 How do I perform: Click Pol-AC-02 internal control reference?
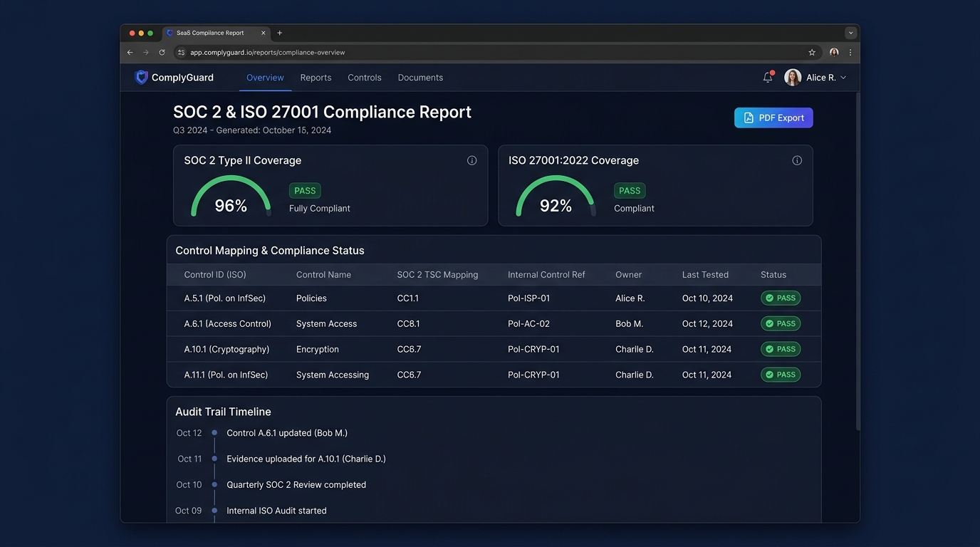click(528, 323)
